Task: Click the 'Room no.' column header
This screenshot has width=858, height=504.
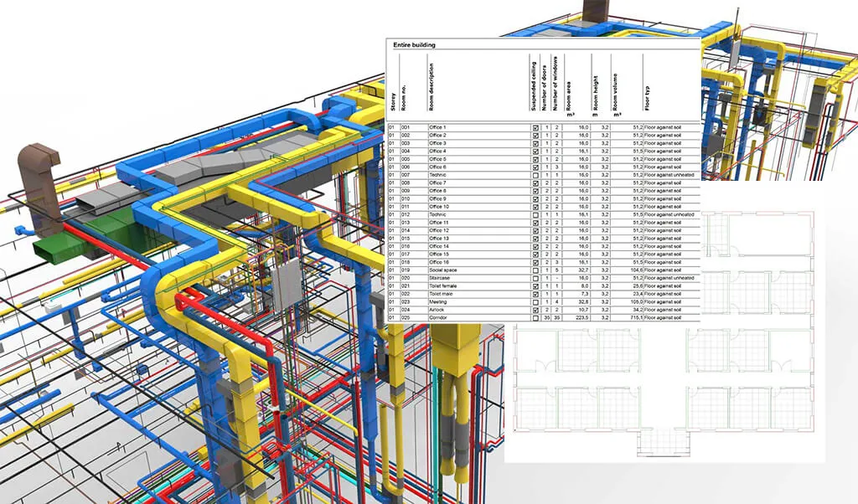Action: pyautogui.click(x=404, y=99)
